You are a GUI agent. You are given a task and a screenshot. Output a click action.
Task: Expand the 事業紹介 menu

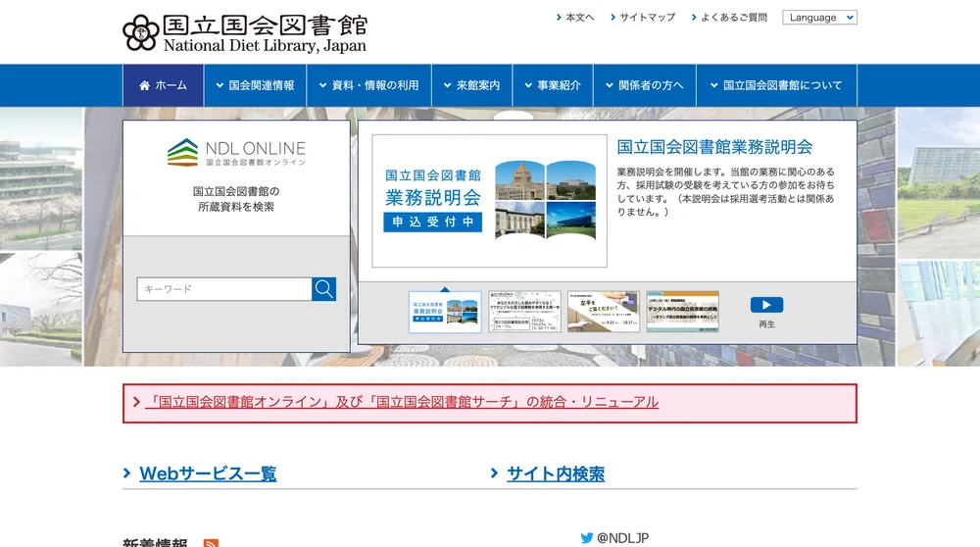pos(553,85)
